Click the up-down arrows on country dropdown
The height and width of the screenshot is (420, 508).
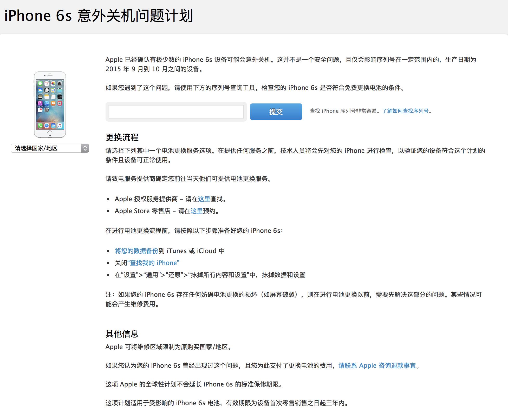point(85,148)
